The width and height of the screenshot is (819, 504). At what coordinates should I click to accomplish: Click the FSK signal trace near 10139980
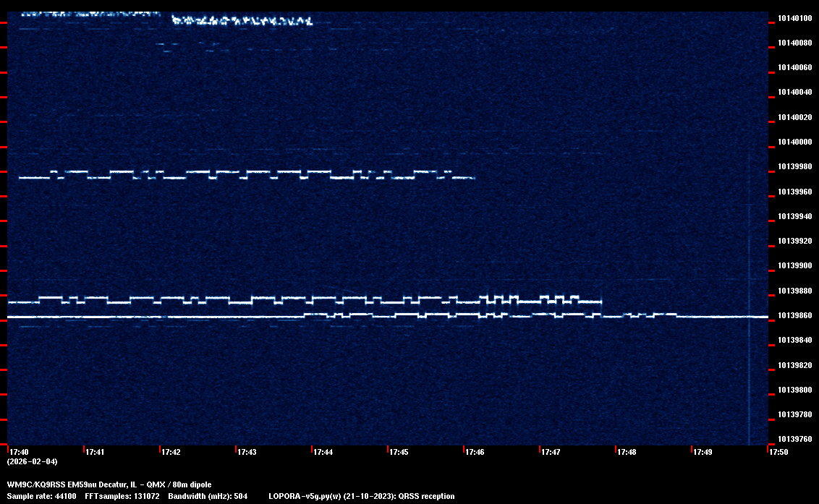(x=246, y=174)
